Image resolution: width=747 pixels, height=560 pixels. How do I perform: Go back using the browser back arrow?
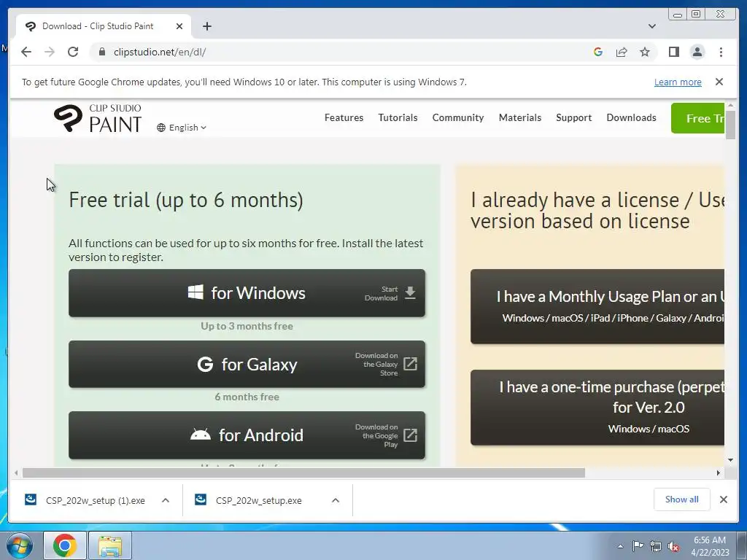pos(26,52)
